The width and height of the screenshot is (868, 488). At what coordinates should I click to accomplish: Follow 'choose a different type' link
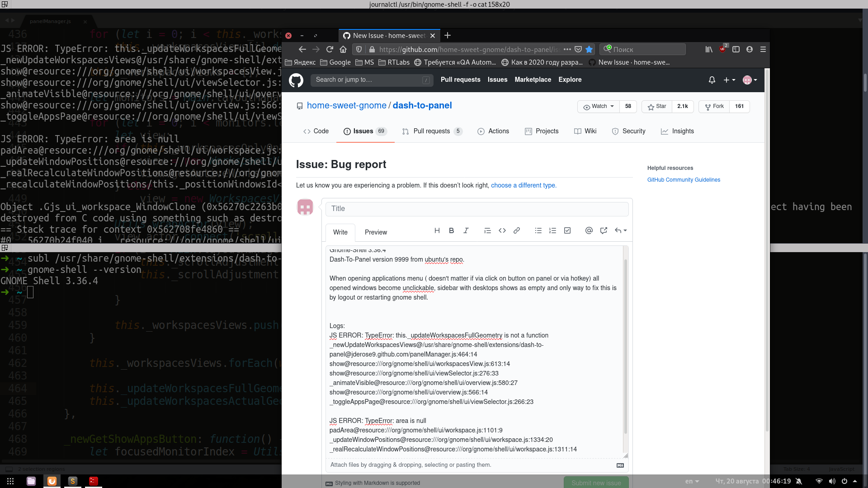(524, 185)
